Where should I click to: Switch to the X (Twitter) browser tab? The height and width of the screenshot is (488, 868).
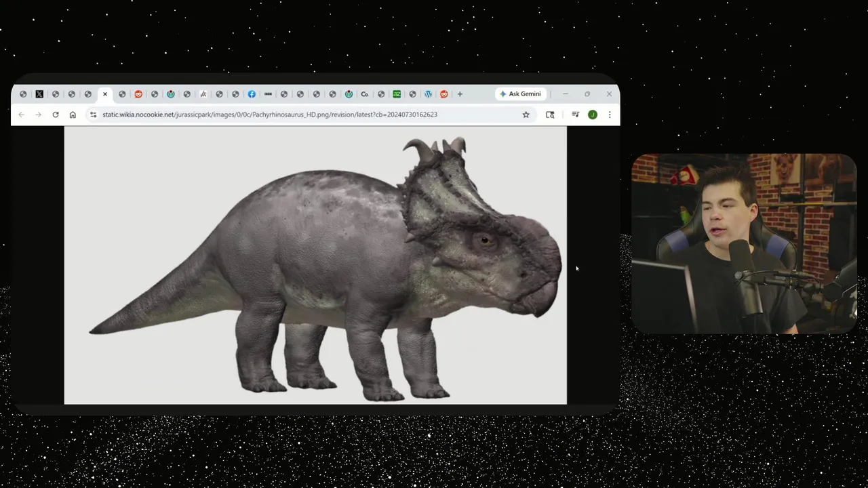click(39, 94)
